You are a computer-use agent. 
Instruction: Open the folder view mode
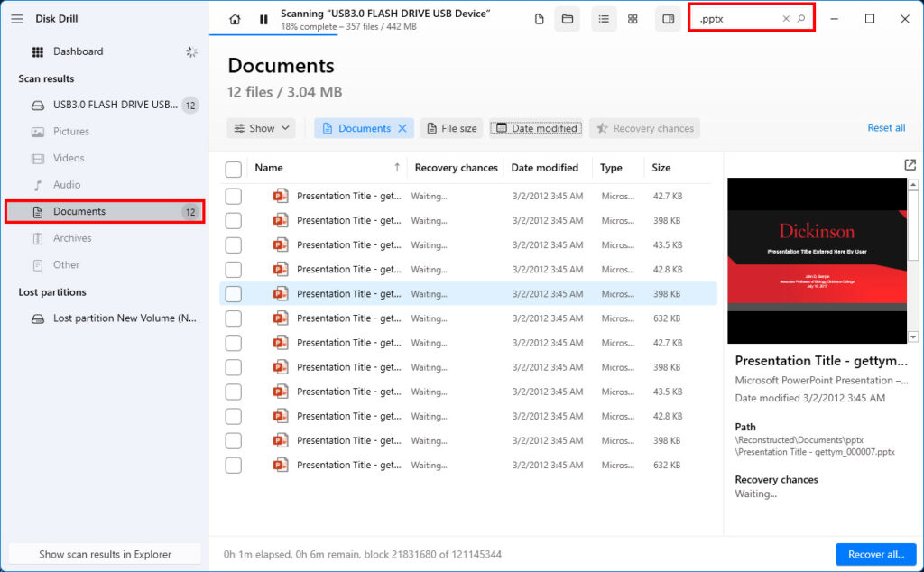pos(568,18)
